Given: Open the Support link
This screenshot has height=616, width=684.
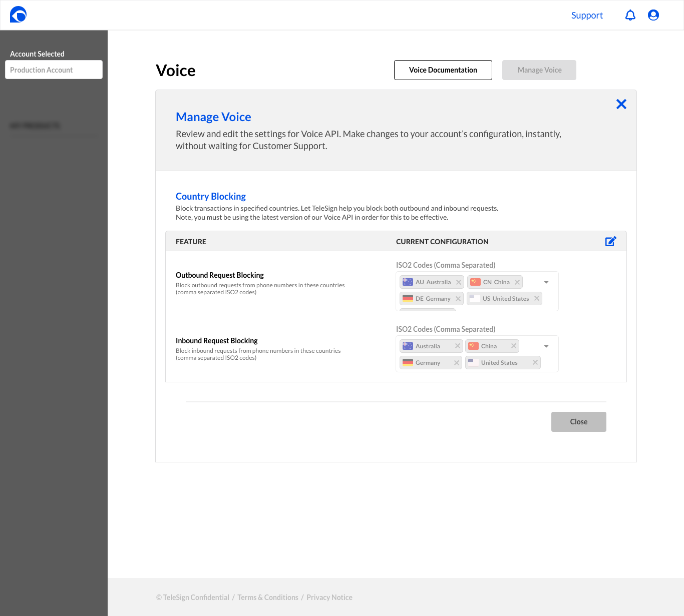Looking at the screenshot, I should [587, 15].
